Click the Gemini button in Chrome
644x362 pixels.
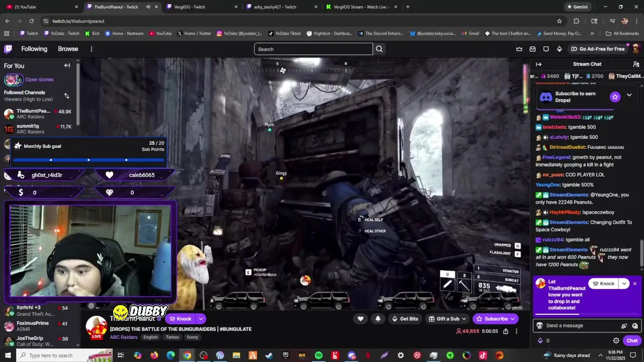(x=577, y=7)
